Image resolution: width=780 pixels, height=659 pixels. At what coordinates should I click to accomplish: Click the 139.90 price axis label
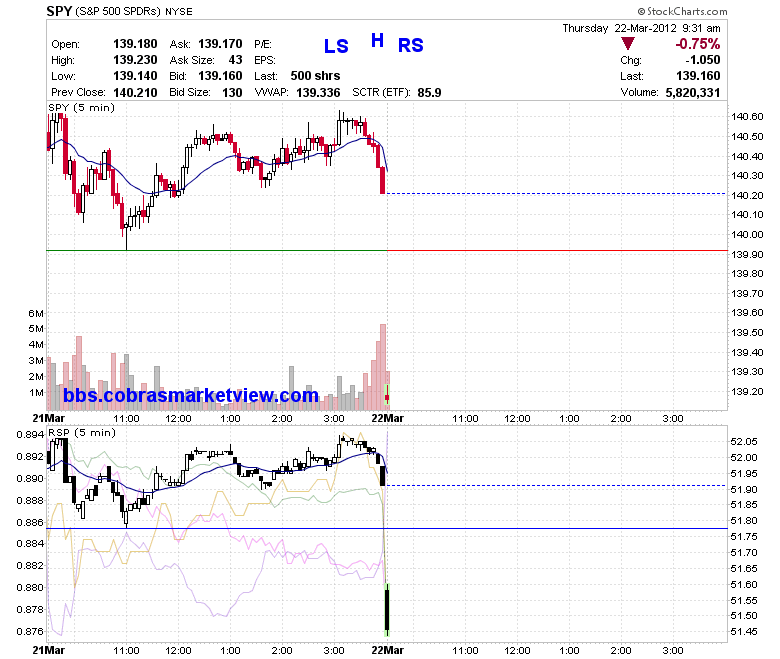747,254
